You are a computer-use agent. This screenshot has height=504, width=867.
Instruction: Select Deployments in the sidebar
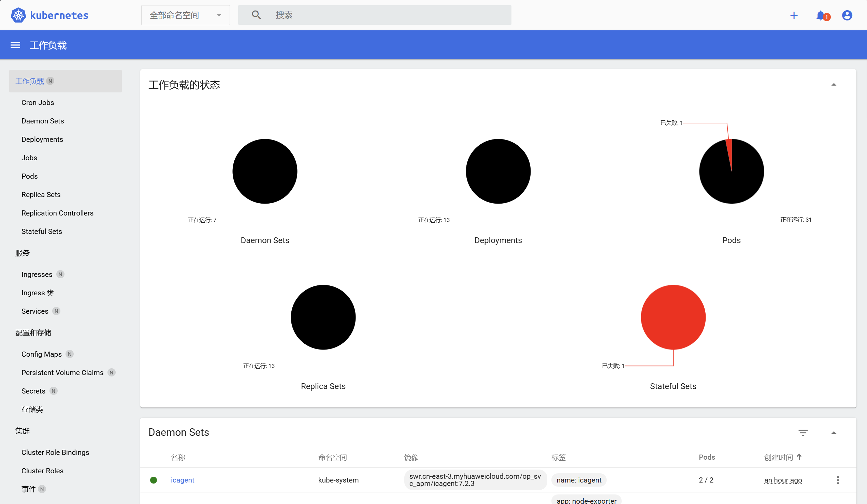[42, 139]
